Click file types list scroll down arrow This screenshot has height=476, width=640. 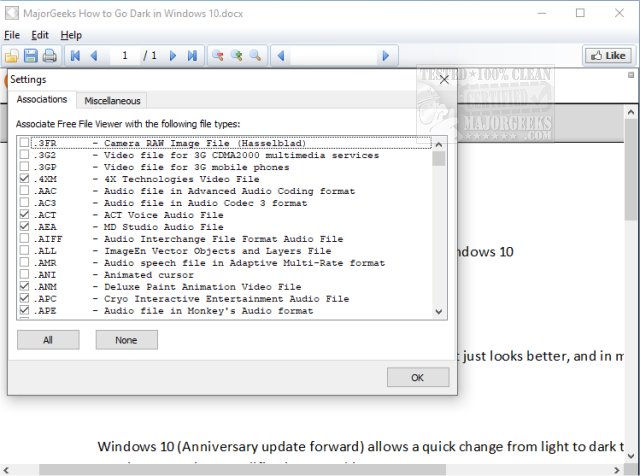pyautogui.click(x=439, y=312)
